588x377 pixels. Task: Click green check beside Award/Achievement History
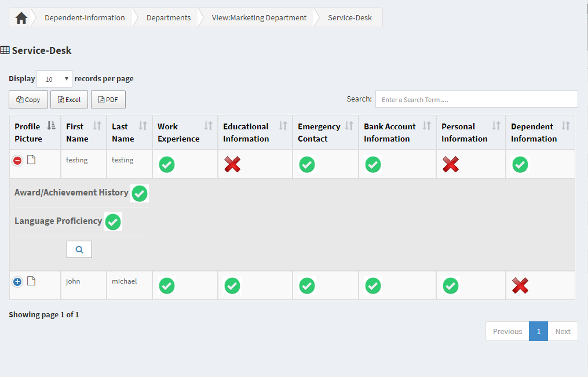pyautogui.click(x=140, y=193)
